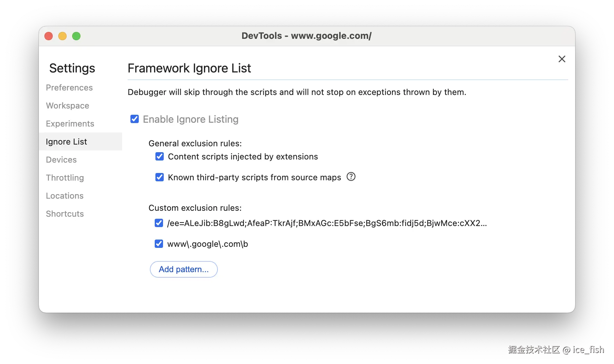Click the red close window button
Image resolution: width=614 pixels, height=364 pixels.
tap(49, 36)
